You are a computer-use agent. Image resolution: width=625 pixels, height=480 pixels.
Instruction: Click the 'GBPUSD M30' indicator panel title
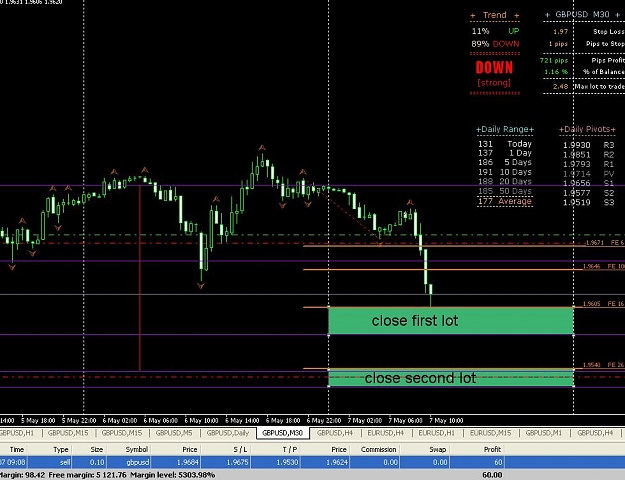(582, 14)
